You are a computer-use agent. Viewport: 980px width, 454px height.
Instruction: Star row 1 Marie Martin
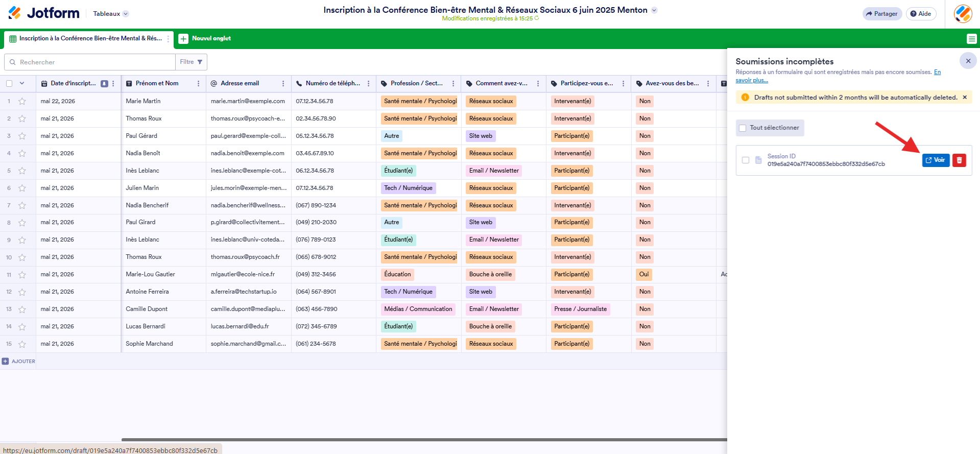22,101
